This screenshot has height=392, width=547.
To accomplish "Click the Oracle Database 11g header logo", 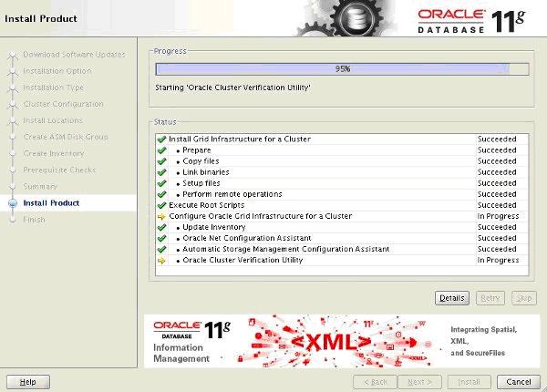I will [471, 21].
